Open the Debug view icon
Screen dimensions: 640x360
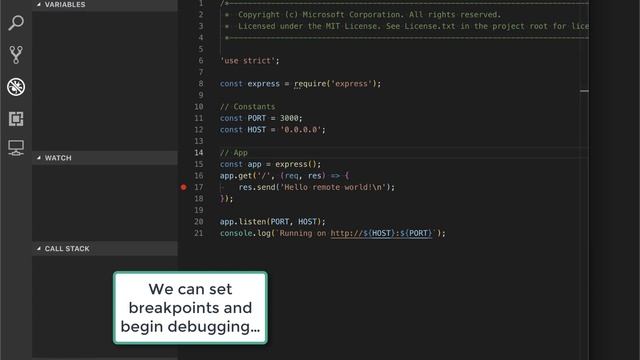click(16, 87)
